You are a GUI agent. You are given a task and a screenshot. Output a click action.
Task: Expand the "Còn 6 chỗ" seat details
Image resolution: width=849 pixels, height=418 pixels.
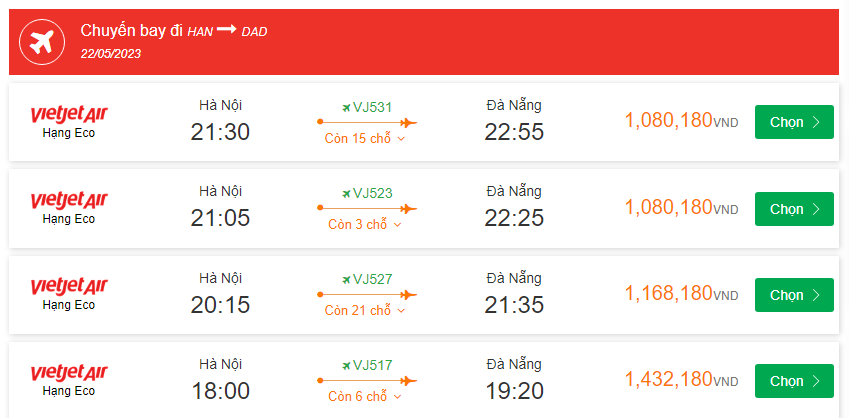[365, 397]
